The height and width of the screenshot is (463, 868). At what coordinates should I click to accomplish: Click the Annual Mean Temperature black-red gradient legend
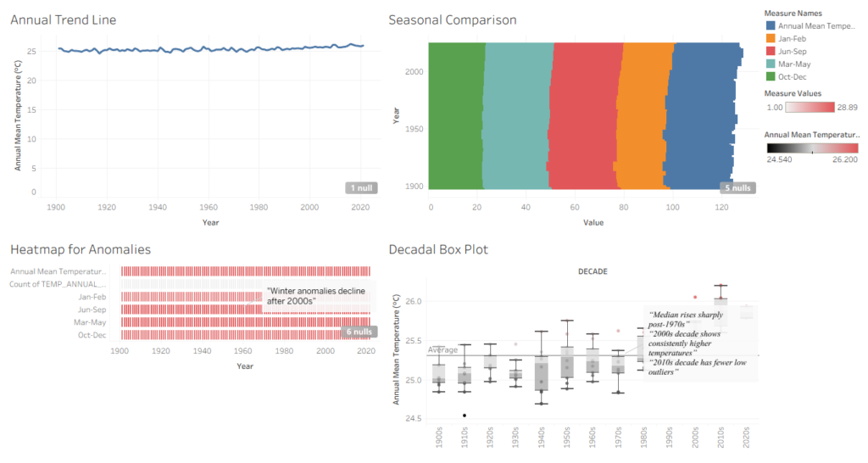[812, 148]
